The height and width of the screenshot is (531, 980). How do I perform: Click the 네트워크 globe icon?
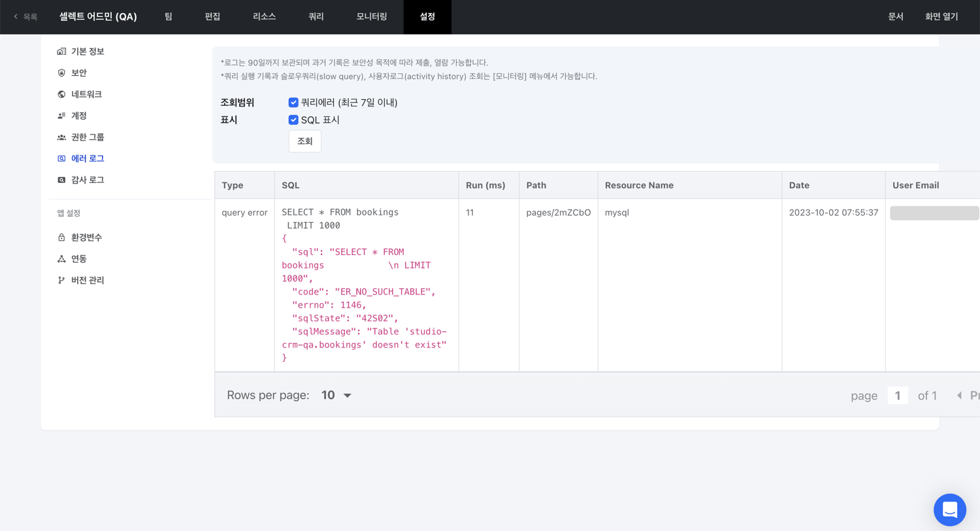61,94
